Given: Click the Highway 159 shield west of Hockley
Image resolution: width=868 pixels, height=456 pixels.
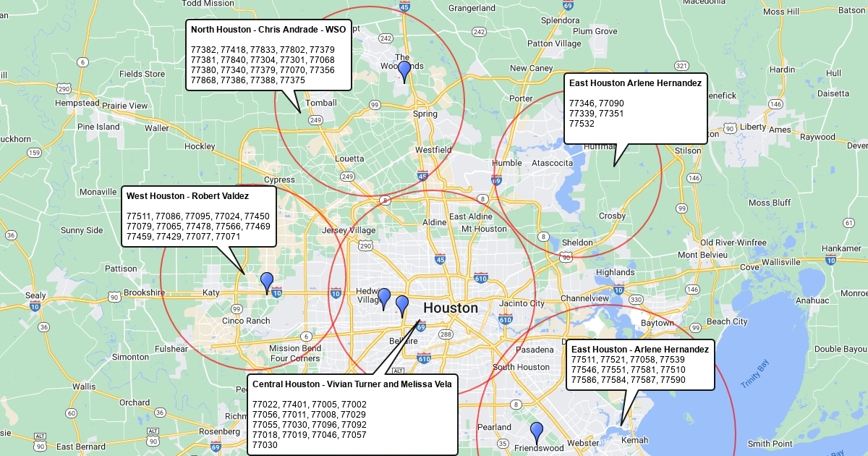Looking at the screenshot, I should pyautogui.click(x=34, y=153).
